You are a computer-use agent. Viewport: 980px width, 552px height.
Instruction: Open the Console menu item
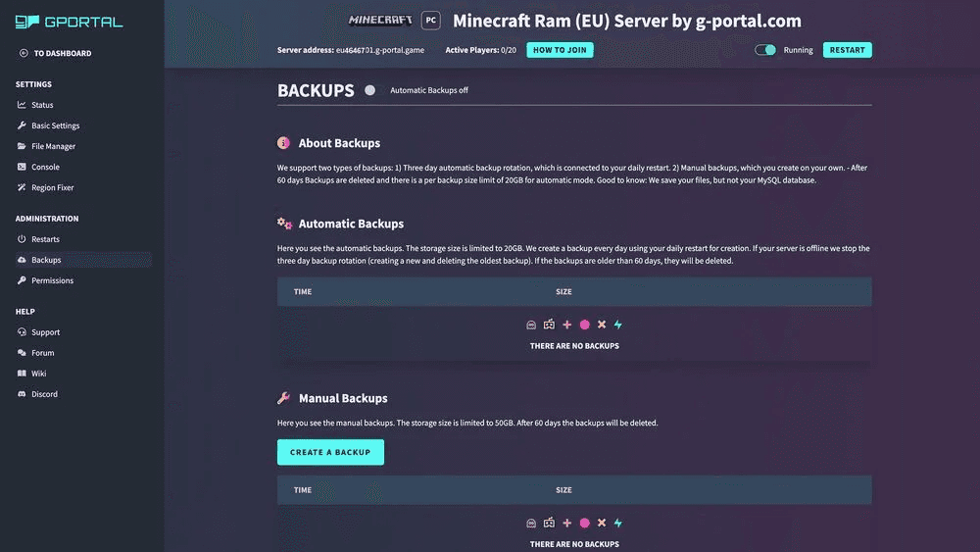click(x=46, y=167)
